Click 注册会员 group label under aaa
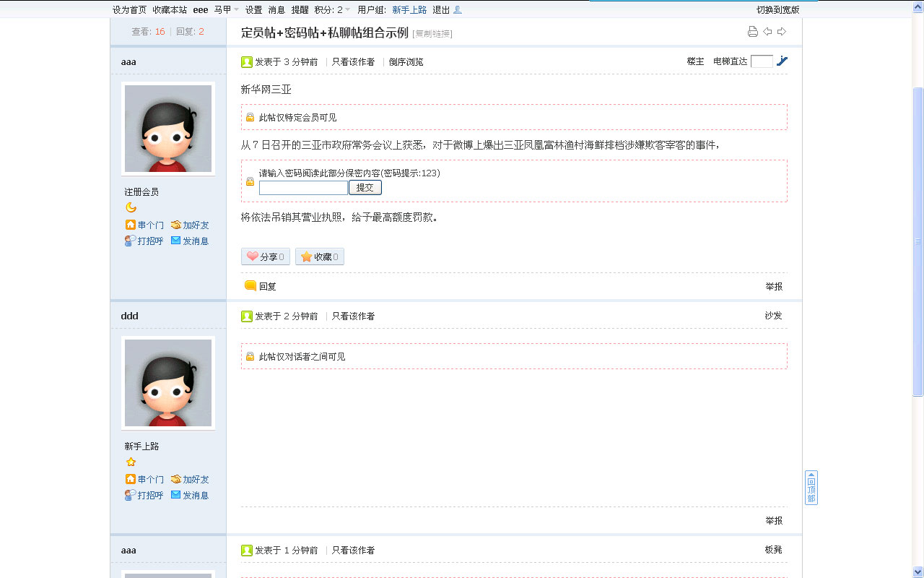 141,191
